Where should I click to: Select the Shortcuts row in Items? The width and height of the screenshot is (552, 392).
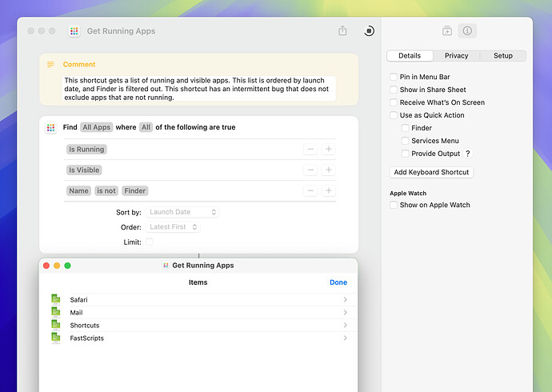pyautogui.click(x=199, y=325)
